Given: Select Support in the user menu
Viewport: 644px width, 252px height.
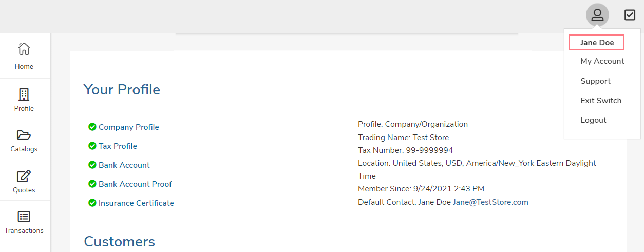Looking at the screenshot, I should pos(595,81).
